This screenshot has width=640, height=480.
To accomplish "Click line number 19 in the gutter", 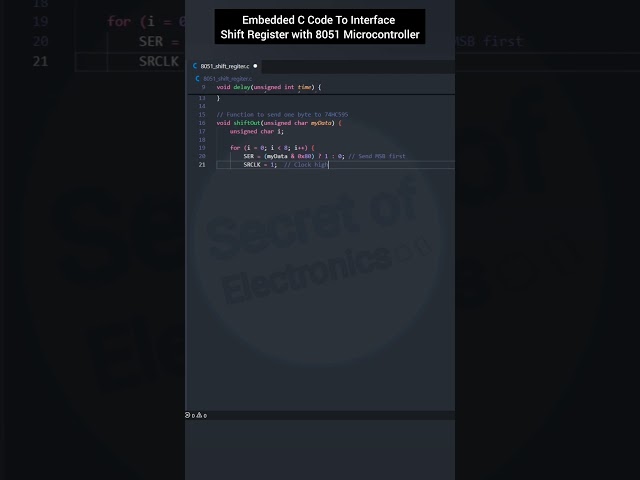I will click(202, 148).
